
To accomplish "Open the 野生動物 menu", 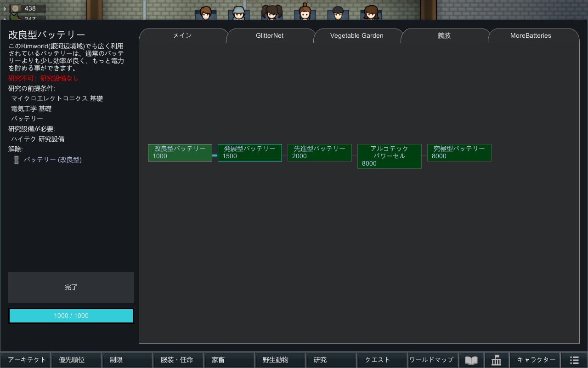I will 280,360.
